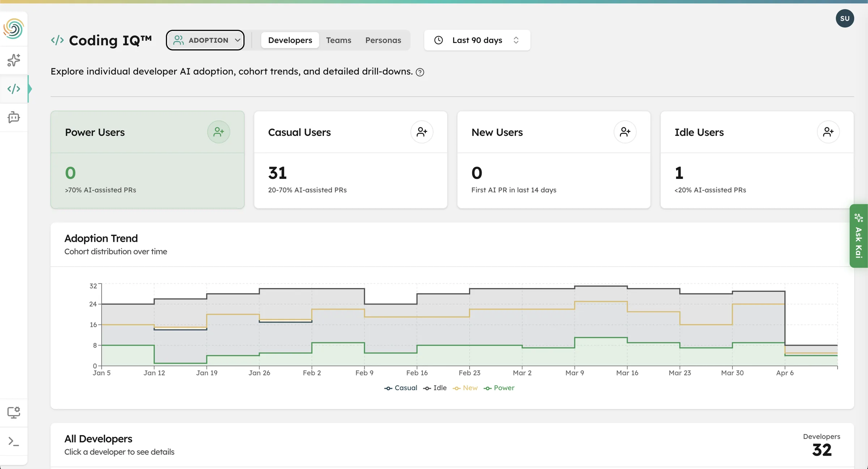Image resolution: width=868 pixels, height=469 pixels.
Task: Click the monitor settings icon in the sidebar
Action: click(14, 412)
